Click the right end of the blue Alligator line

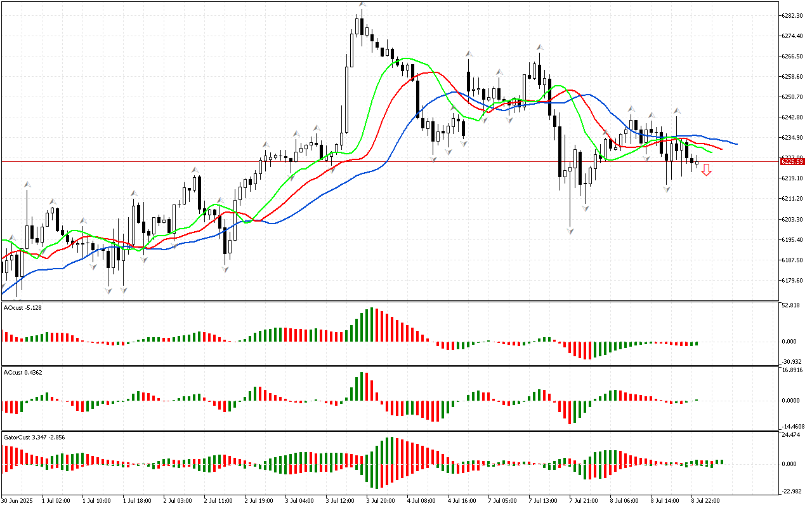click(736, 144)
